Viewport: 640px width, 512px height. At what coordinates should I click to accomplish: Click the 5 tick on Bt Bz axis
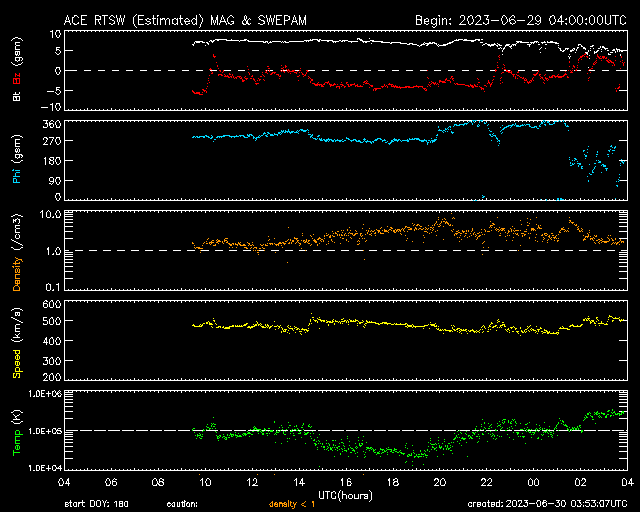(x=58, y=51)
